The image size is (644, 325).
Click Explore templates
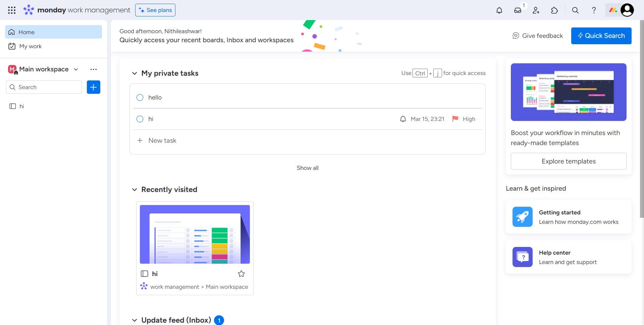(568, 161)
